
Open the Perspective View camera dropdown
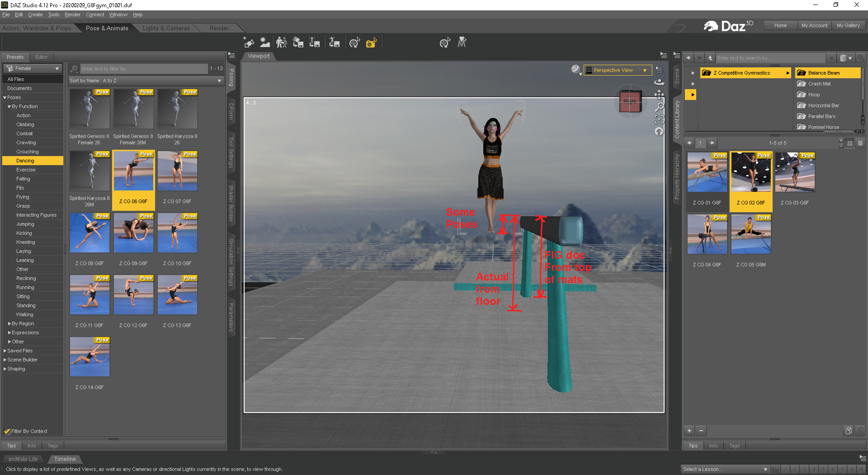tap(618, 70)
